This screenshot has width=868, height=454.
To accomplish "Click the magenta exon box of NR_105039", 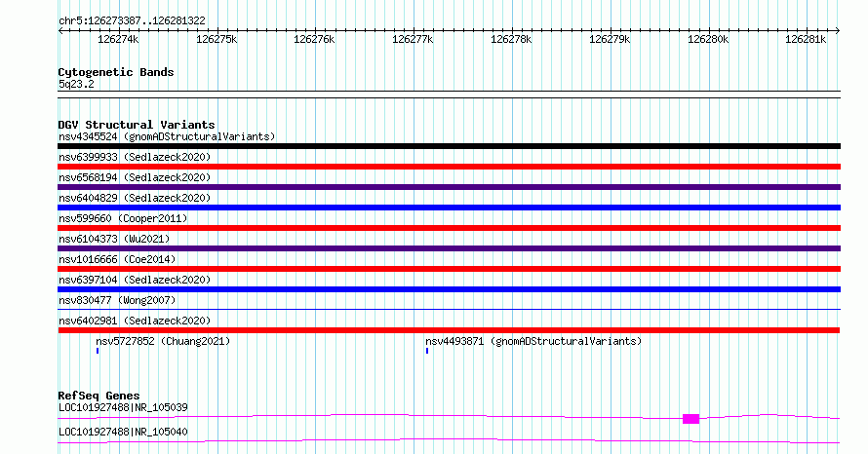I will 690,419.
